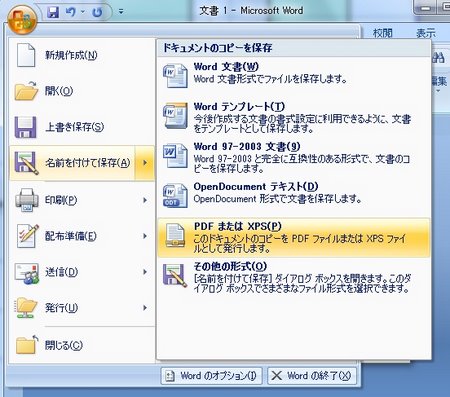The width and height of the screenshot is (450, 397).
Task: Click the floppy disk icon for 上書き保存
Action: pyautogui.click(x=26, y=127)
